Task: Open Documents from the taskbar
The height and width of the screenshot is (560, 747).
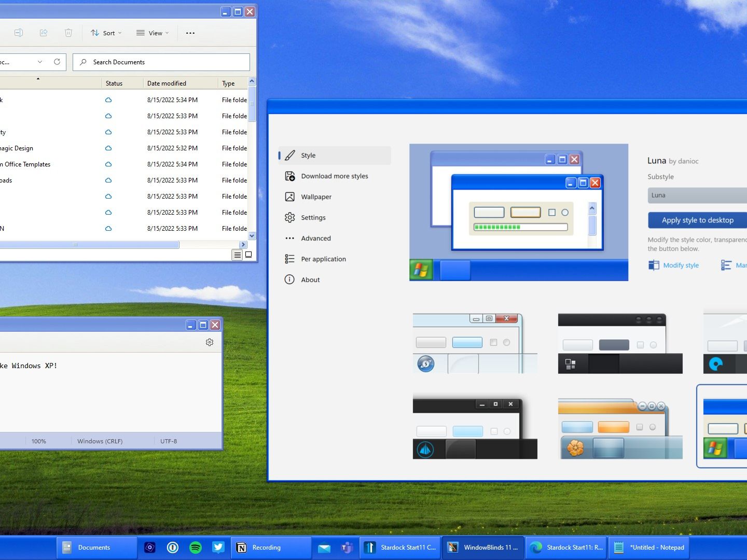Action: 97,548
